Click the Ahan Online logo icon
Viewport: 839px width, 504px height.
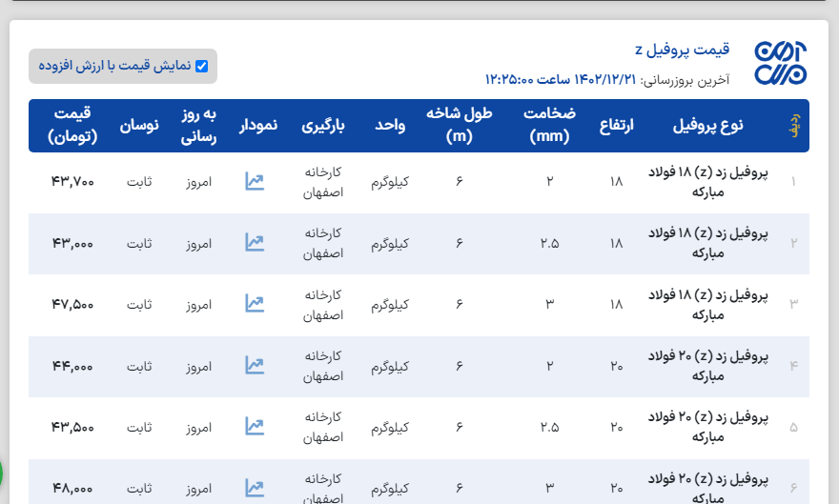(x=780, y=65)
